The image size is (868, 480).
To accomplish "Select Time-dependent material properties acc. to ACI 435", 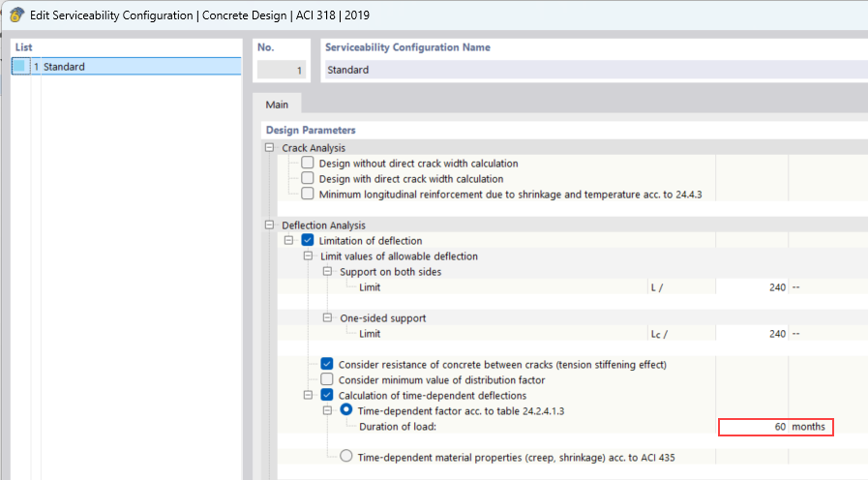I will [346, 458].
